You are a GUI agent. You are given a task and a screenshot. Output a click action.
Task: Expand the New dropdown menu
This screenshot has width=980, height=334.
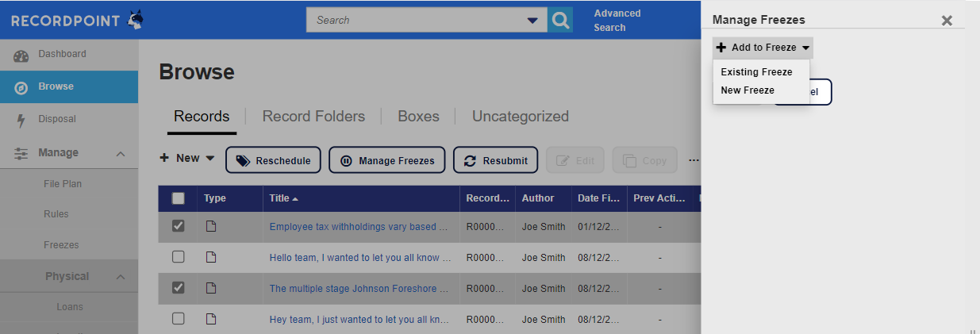187,159
